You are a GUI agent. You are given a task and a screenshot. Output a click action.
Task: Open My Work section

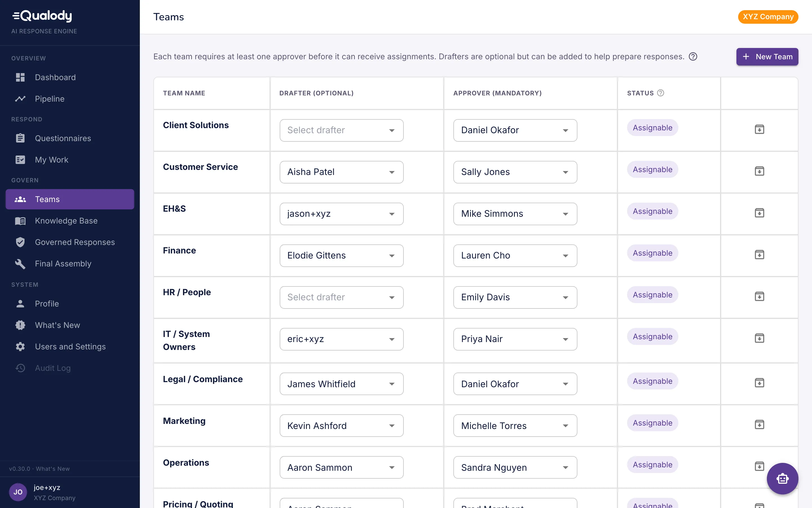[70, 159]
